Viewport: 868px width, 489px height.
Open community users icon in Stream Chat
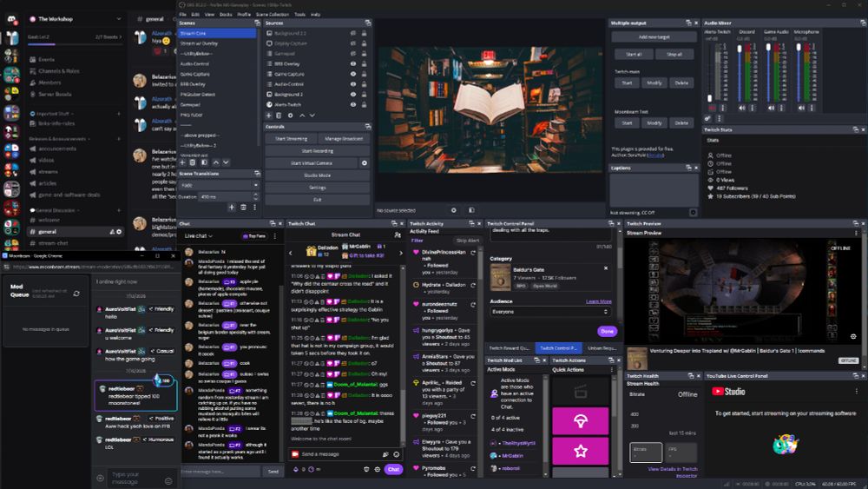(x=397, y=235)
